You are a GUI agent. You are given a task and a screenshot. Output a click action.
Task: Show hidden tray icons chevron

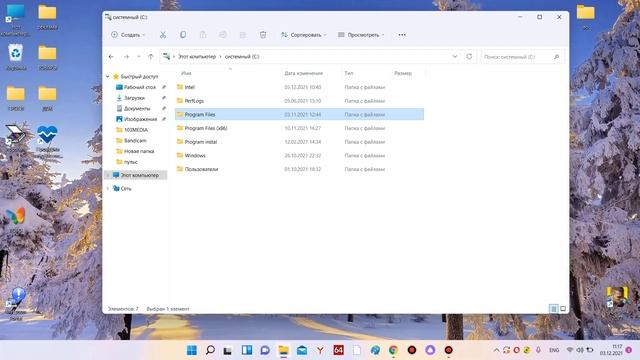point(496,350)
